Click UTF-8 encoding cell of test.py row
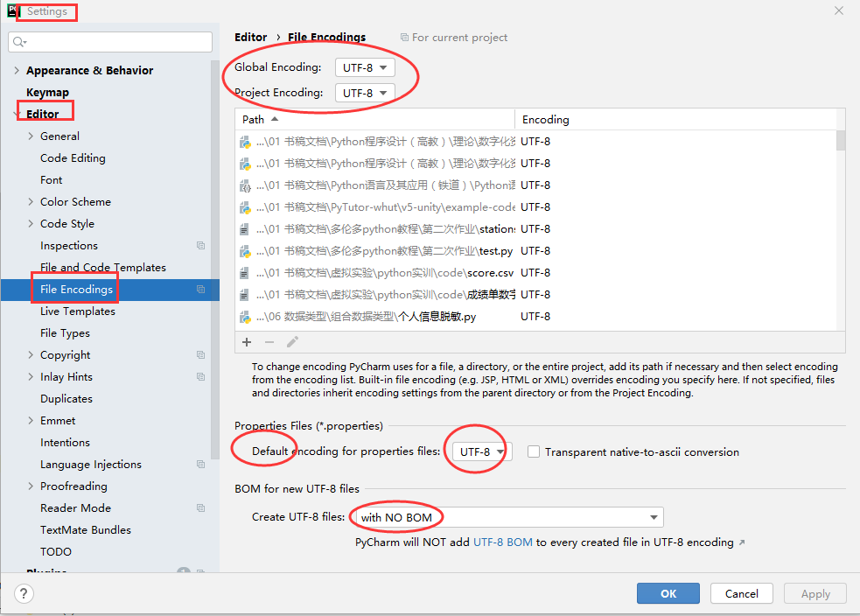 click(x=535, y=251)
